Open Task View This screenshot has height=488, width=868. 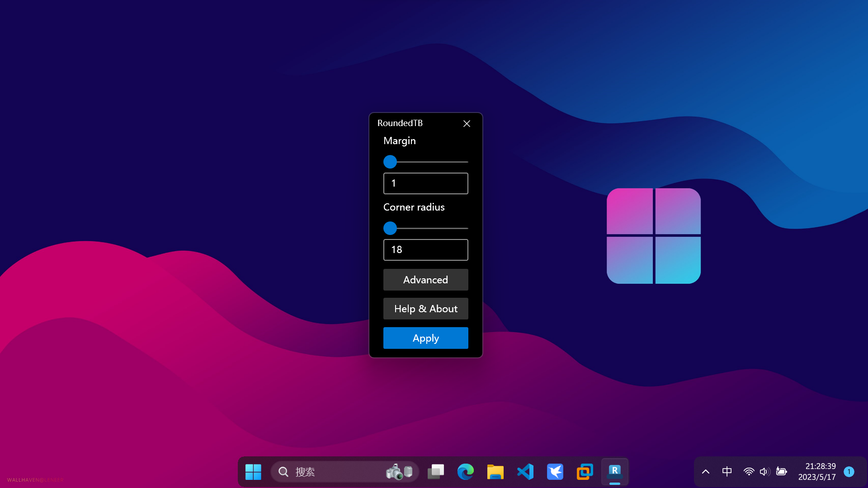pos(435,471)
